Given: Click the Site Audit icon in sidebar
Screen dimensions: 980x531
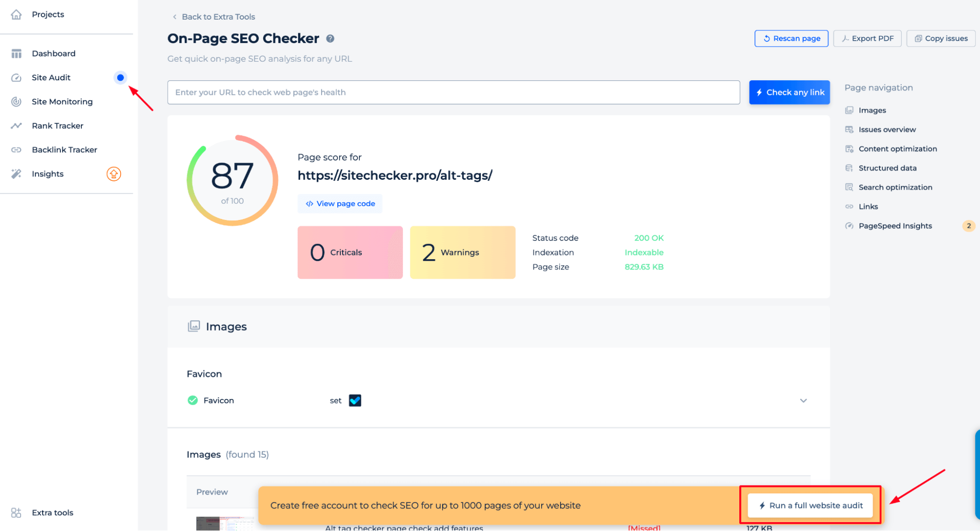Looking at the screenshot, I should 17,77.
